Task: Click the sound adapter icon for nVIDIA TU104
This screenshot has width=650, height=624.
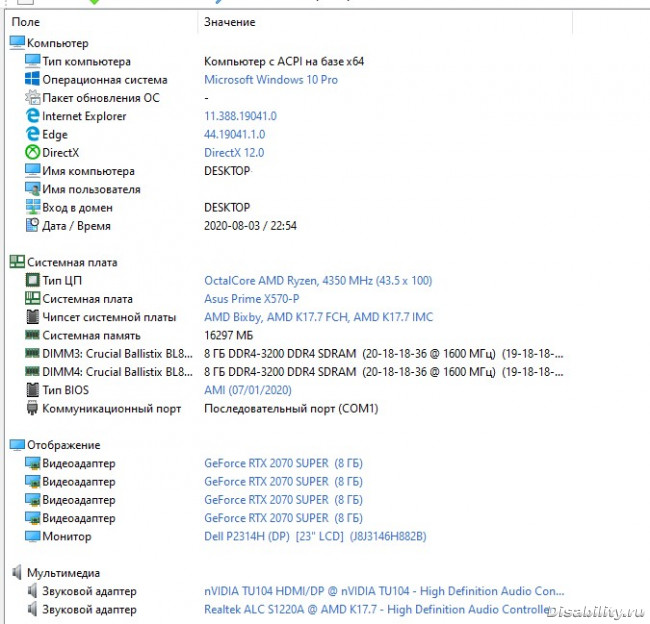Action: point(32,590)
